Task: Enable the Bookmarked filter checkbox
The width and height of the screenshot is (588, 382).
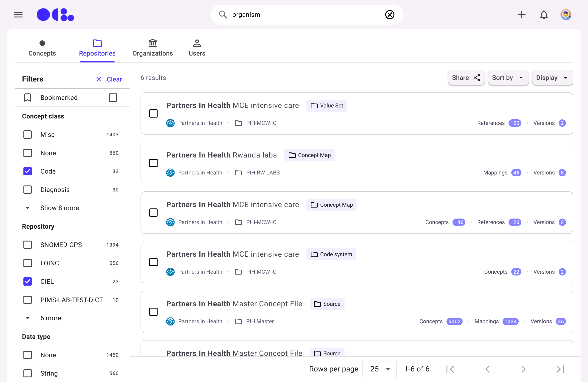Action: click(x=113, y=98)
